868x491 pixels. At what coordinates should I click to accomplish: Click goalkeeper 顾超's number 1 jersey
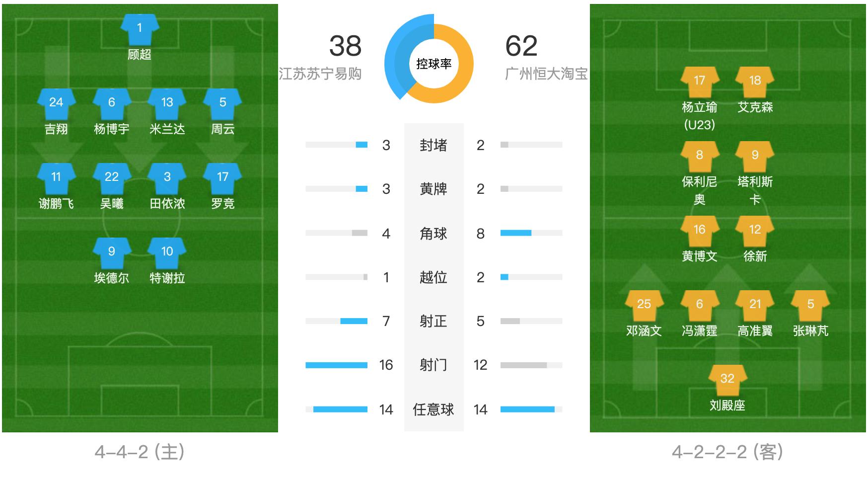pyautogui.click(x=140, y=29)
